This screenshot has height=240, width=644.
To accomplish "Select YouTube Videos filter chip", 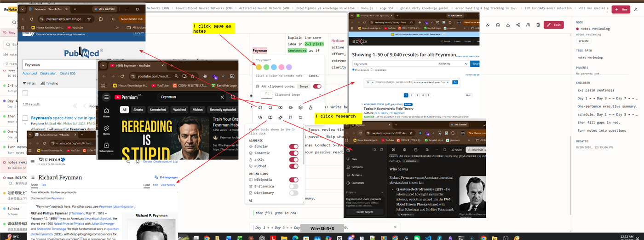I will (x=198, y=110).
